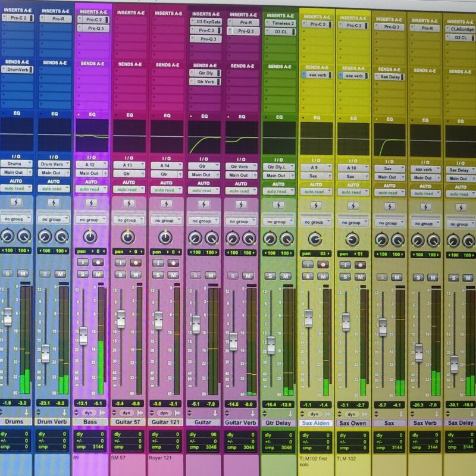Mute the Drum Verb track
This screenshot has width=476, height=476.
[x=60, y=274]
